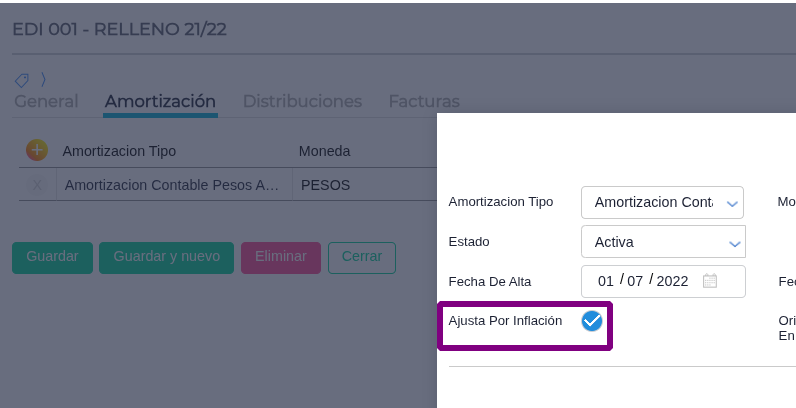Image resolution: width=796 pixels, height=408 pixels.
Task: Uncheck Ajusta Por Inflación checkbox
Action: coord(591,321)
